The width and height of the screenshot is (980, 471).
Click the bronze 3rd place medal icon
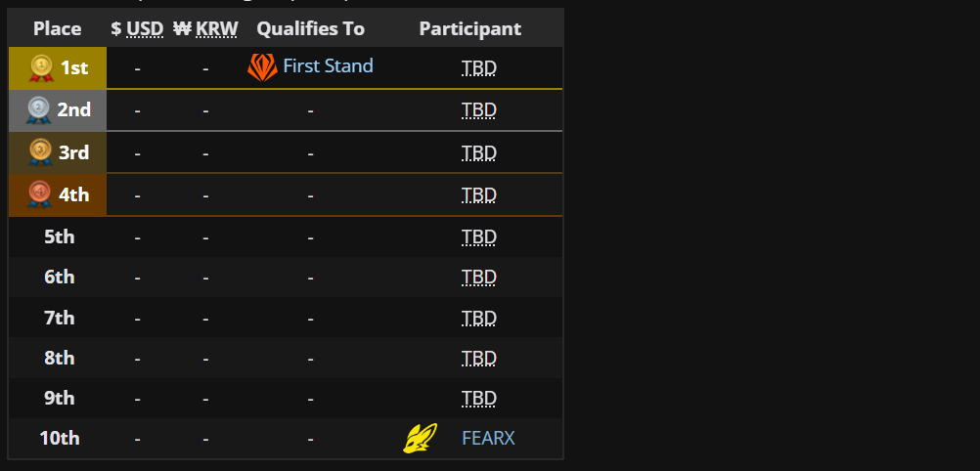pos(40,152)
